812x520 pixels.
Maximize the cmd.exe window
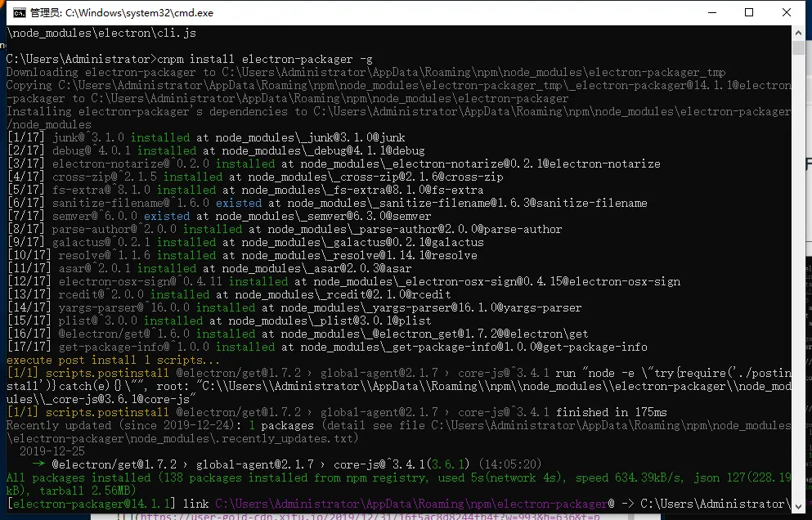[x=749, y=12]
